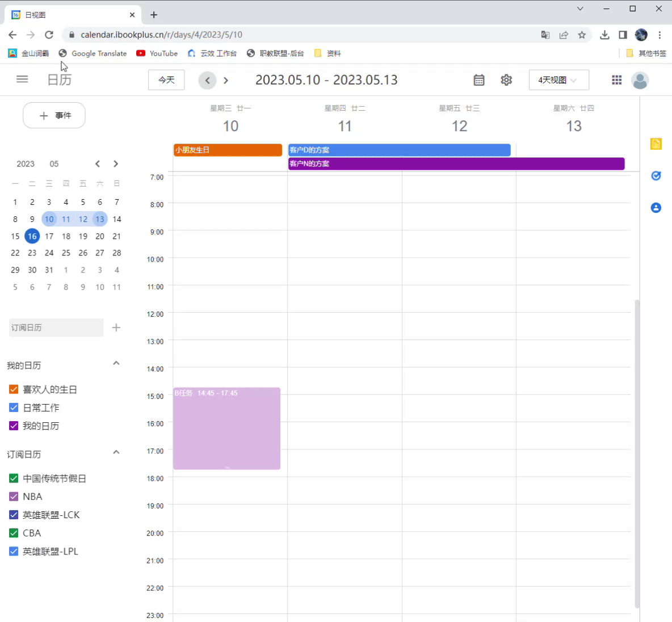Open the Contacts icon in right sidebar
Screen dimensions: 672x622
click(x=656, y=208)
